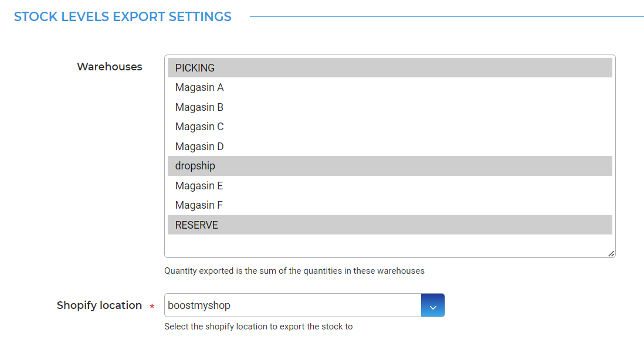
Task: Choose Magasin E in the list
Action: (x=390, y=186)
